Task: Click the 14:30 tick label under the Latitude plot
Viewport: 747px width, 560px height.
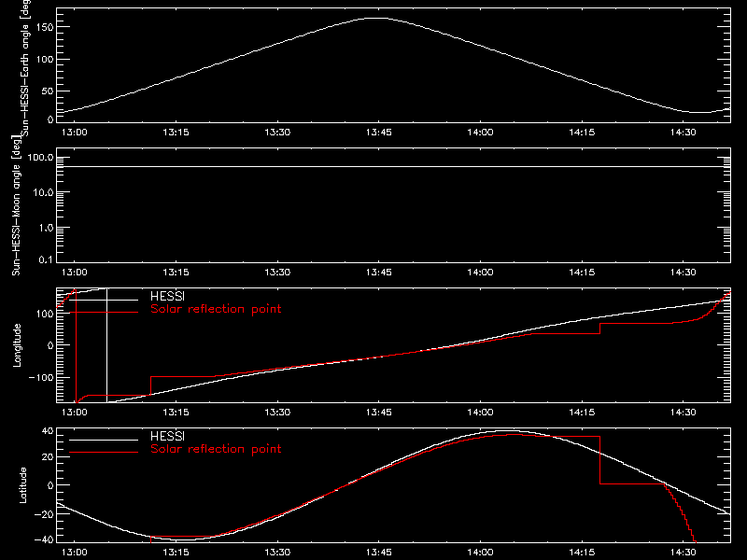Action: point(684,552)
